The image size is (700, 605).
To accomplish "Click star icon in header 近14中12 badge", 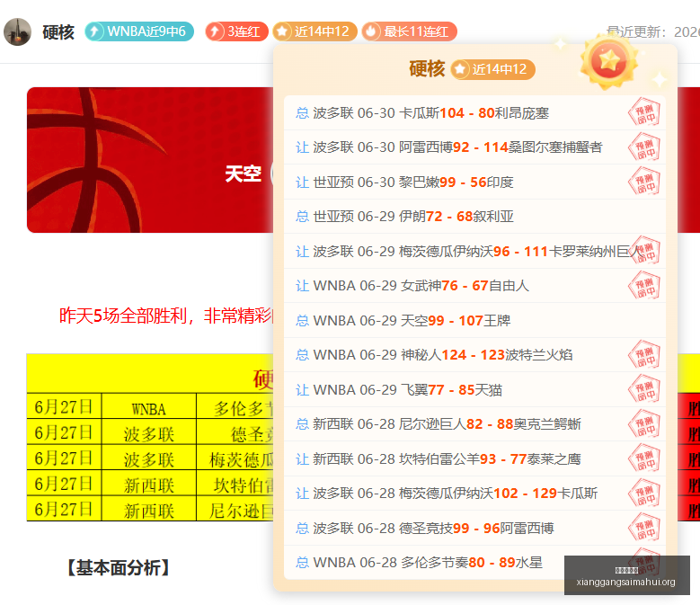I will (282, 31).
